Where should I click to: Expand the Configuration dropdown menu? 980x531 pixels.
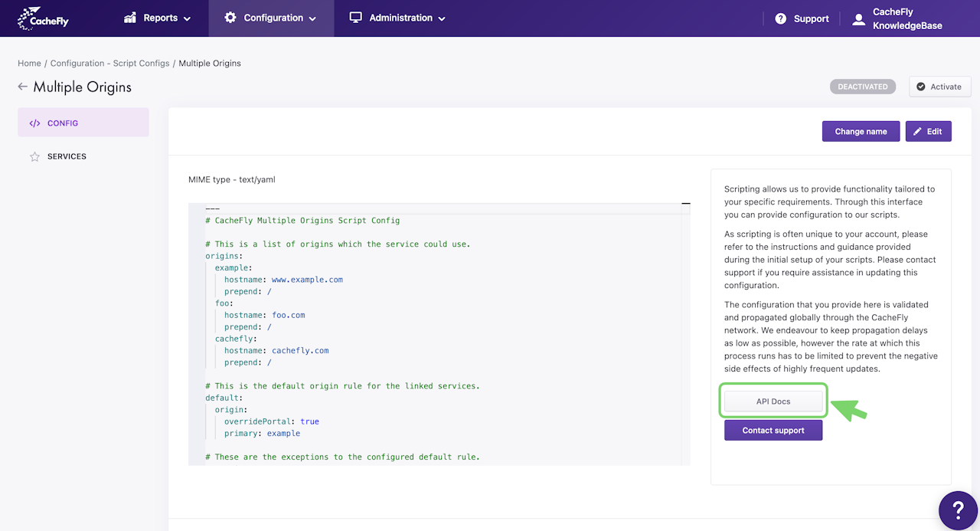click(271, 18)
